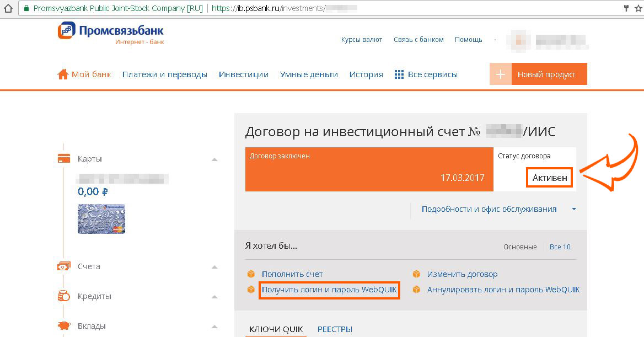Click Аннулировать логин и пароль WebQUIK

(503, 290)
